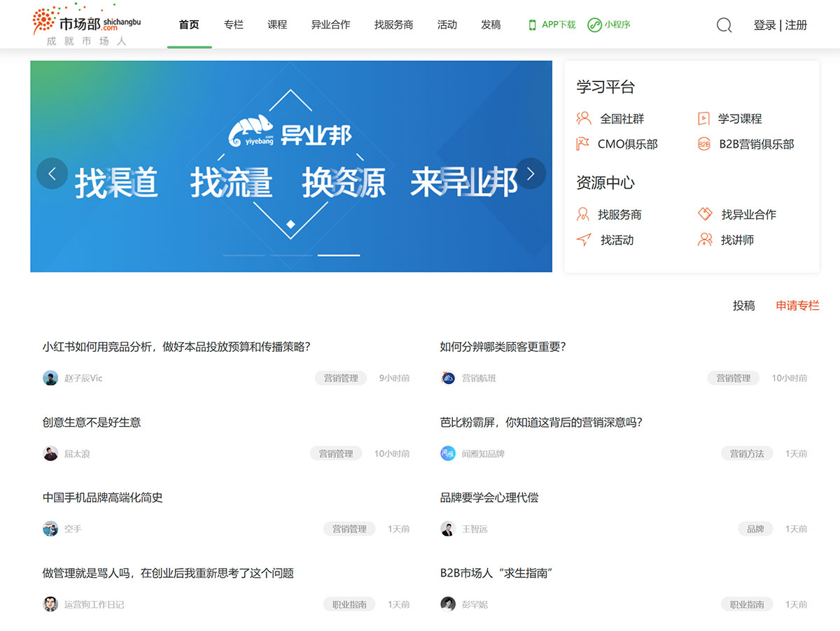Click the B2B营销俱乐部 icon
Viewport: 840px width, 631px height.
[x=703, y=144]
